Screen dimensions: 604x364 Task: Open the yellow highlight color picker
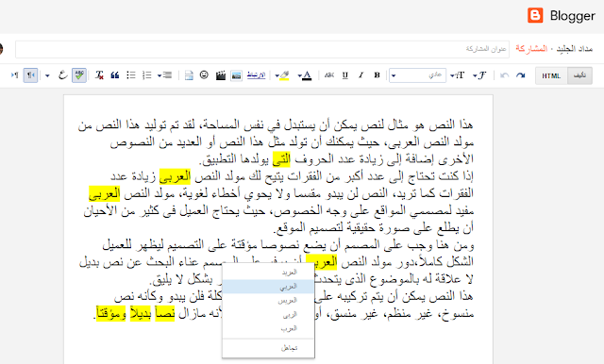click(282, 75)
